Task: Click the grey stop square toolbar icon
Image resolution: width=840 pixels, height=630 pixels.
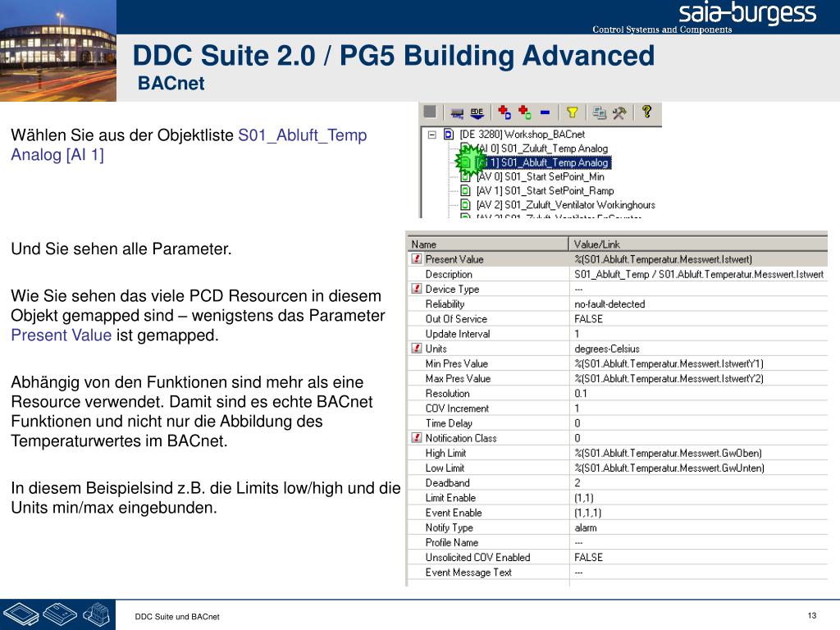Action: click(430, 112)
